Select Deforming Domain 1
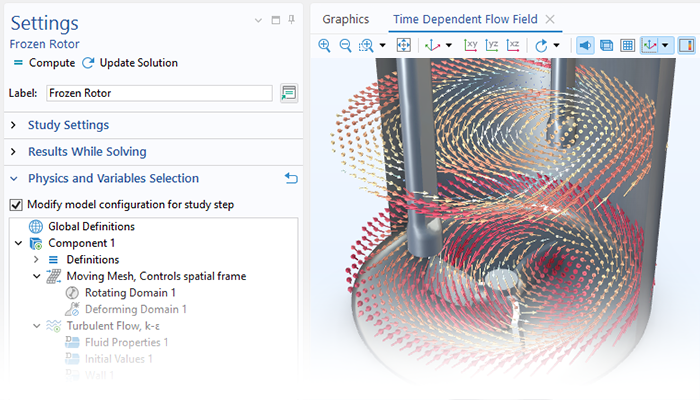 coord(136,309)
